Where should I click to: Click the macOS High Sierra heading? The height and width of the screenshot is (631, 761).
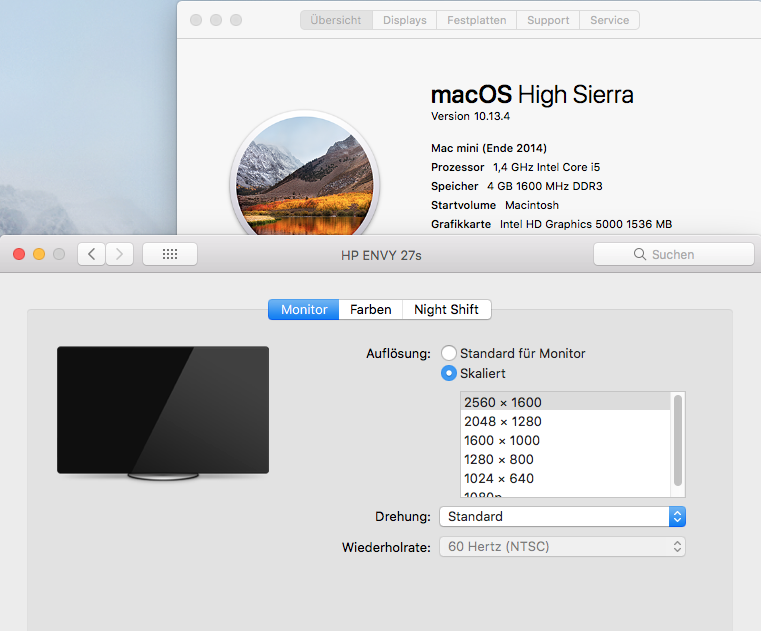(532, 94)
